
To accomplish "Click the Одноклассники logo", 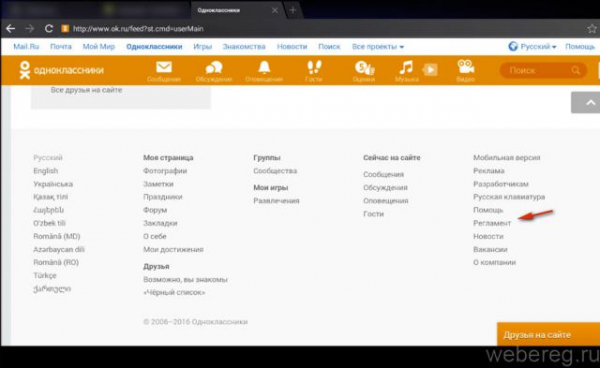I will pyautogui.click(x=62, y=70).
